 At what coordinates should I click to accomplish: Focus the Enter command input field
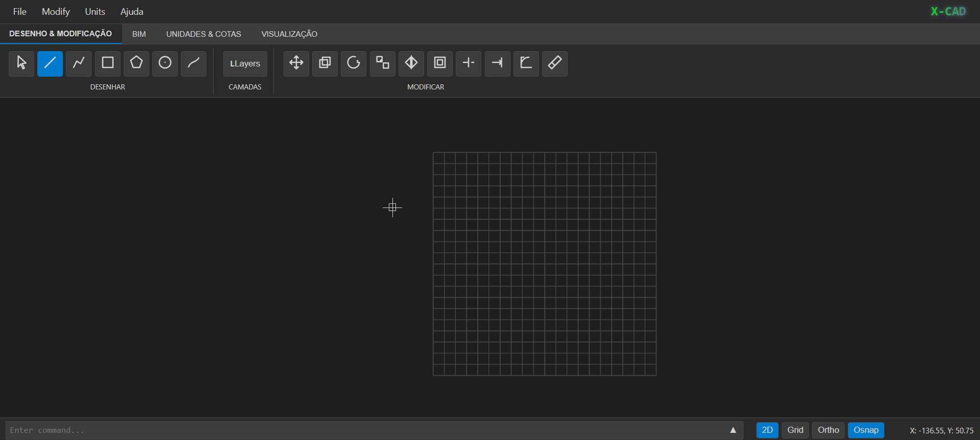[375, 430]
